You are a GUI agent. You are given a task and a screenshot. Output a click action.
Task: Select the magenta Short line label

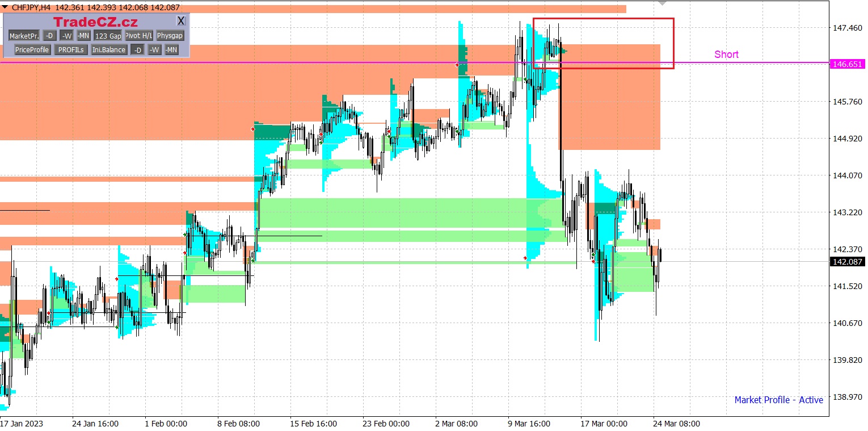click(726, 55)
